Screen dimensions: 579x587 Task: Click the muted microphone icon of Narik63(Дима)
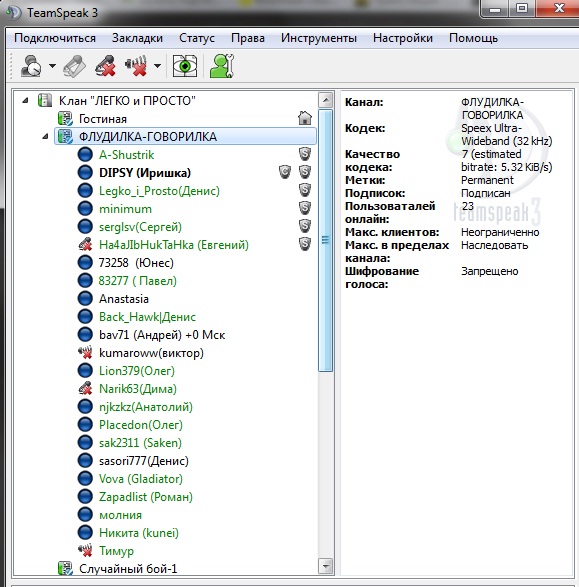tap(85, 389)
